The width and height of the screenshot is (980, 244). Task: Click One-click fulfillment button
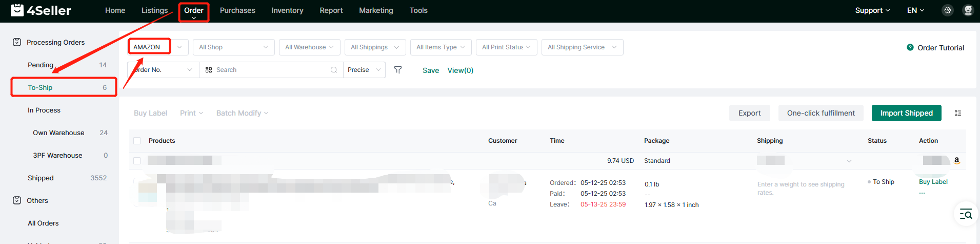821,113
